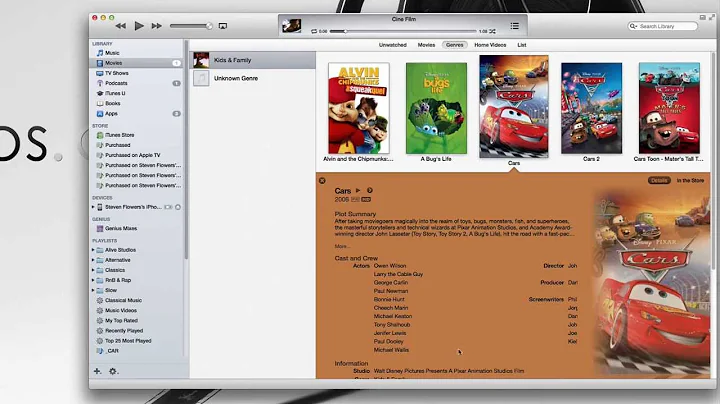Eject Steven Flowers's iPhone device
This screenshot has width=720, height=404.
(x=178, y=207)
